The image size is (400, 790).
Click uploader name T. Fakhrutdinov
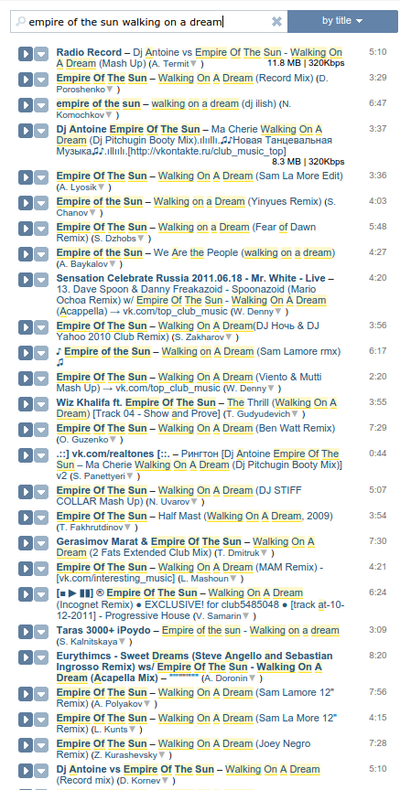(91, 528)
